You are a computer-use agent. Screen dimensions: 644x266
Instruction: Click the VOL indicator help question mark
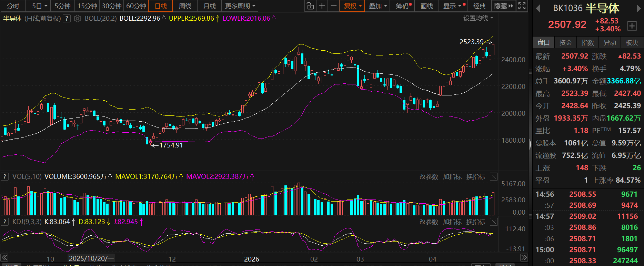tap(4, 177)
